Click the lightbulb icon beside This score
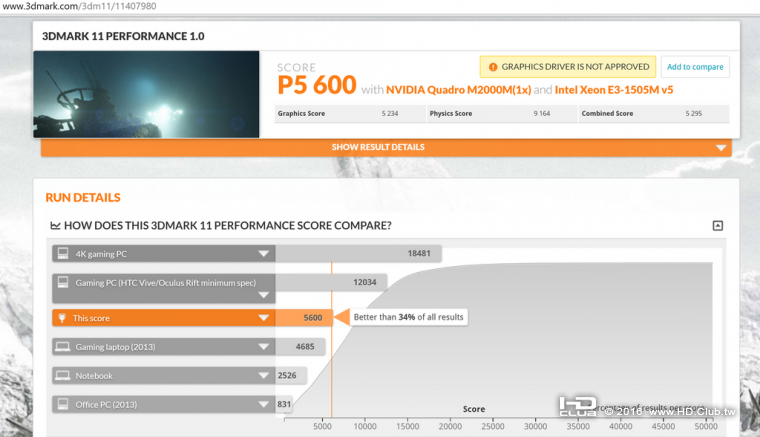The width and height of the screenshot is (760, 437). pos(63,318)
